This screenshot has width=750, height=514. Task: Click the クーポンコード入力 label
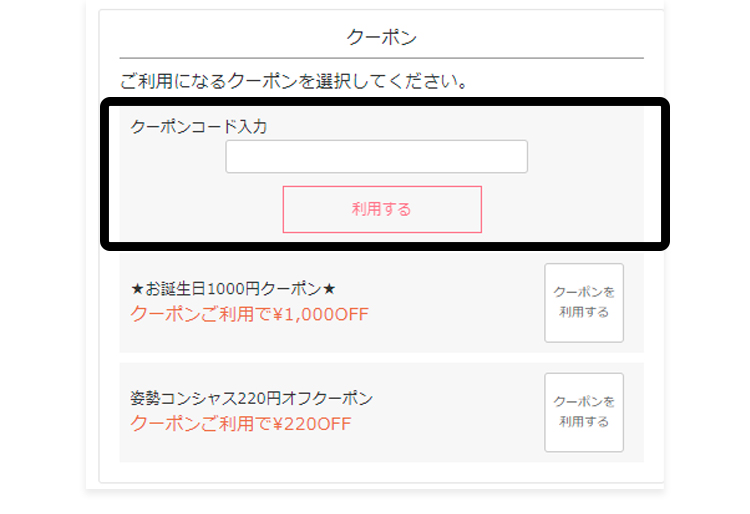coord(199,127)
